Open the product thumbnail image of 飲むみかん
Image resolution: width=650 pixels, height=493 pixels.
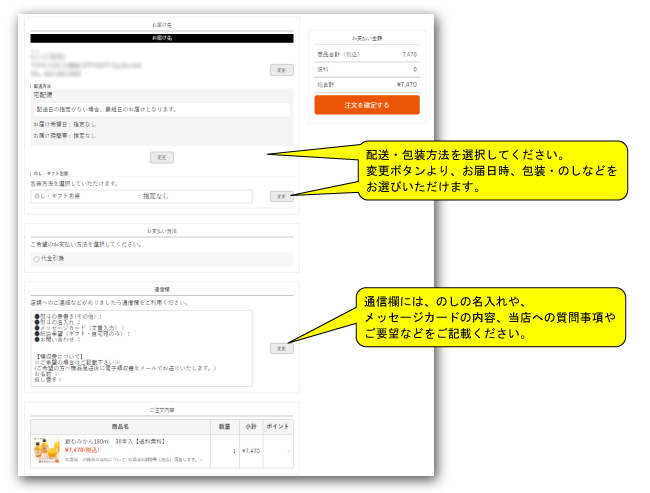tap(46, 453)
